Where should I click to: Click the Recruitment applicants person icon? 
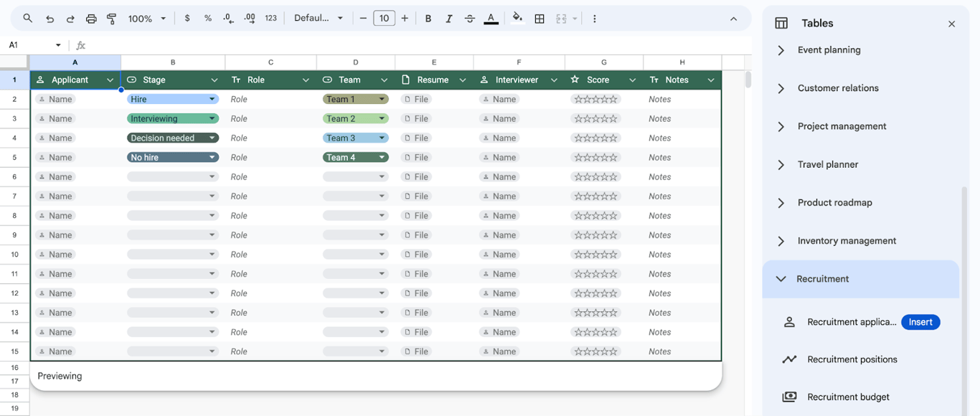pos(789,322)
